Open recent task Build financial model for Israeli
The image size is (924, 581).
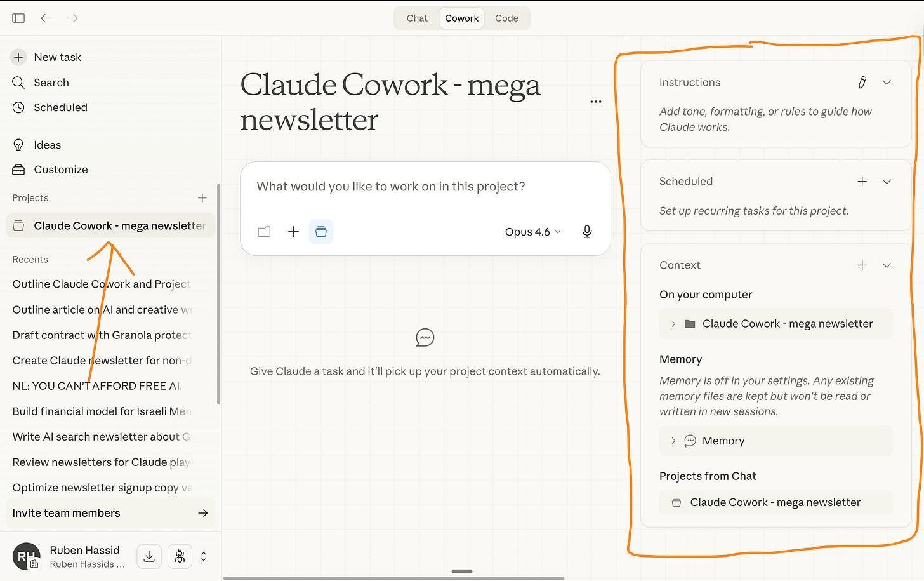coord(102,411)
